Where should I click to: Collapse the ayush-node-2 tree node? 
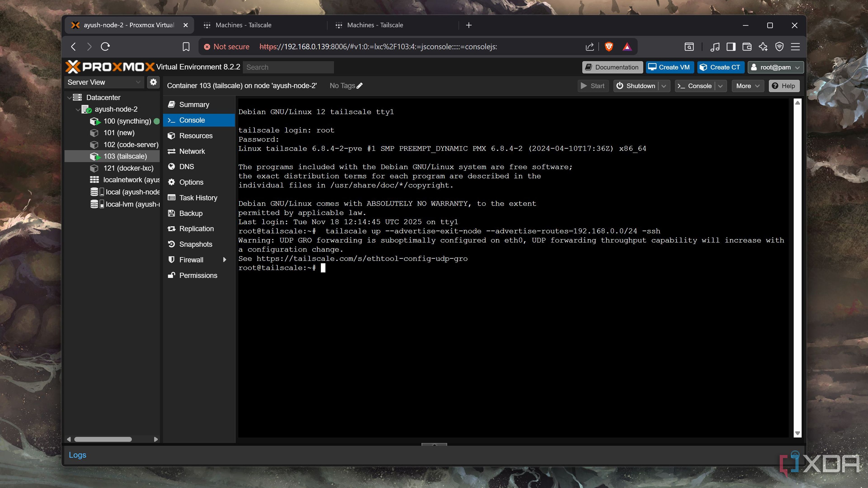pos(78,109)
